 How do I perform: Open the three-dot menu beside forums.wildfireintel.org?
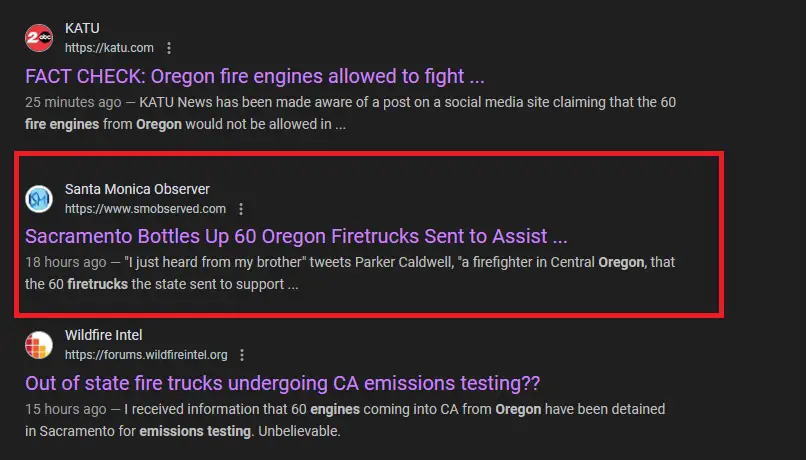[243, 355]
